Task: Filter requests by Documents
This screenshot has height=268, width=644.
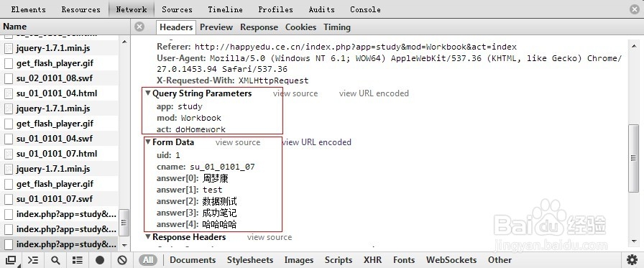Action: (x=193, y=260)
